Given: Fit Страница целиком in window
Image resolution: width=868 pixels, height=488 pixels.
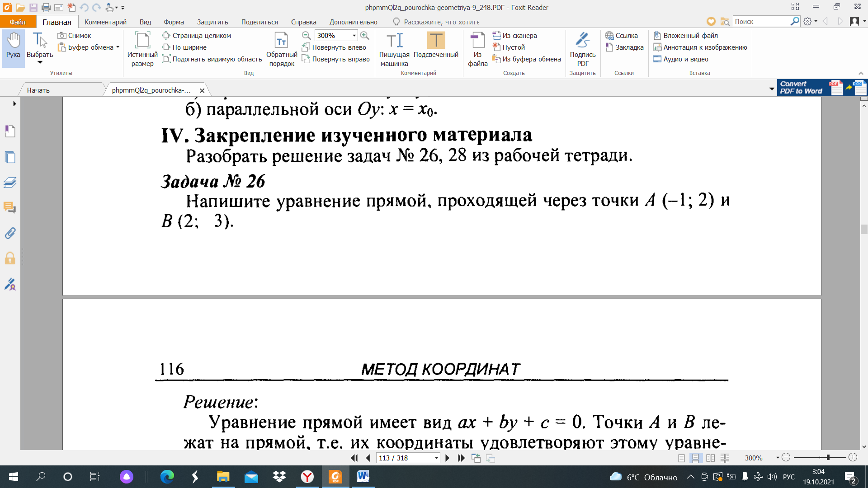Looking at the screenshot, I should [197, 35].
